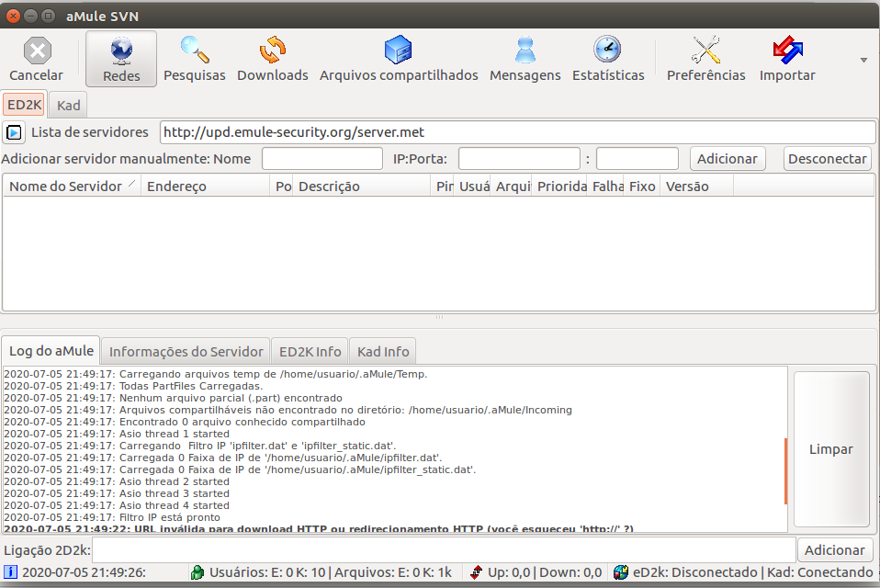Click the Ligação link input field
The image size is (880, 588).
[x=444, y=549]
